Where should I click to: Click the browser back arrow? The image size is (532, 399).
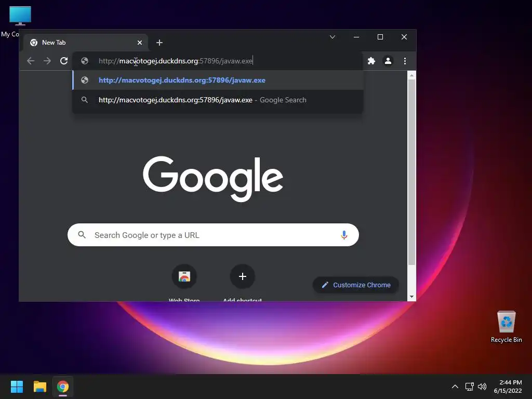tap(31, 61)
